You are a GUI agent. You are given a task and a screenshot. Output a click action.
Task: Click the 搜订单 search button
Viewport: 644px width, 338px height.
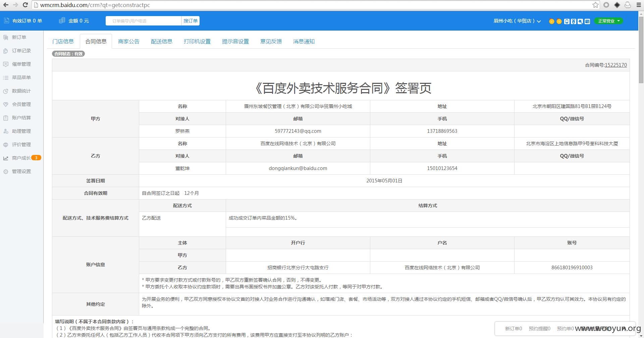[x=191, y=21]
